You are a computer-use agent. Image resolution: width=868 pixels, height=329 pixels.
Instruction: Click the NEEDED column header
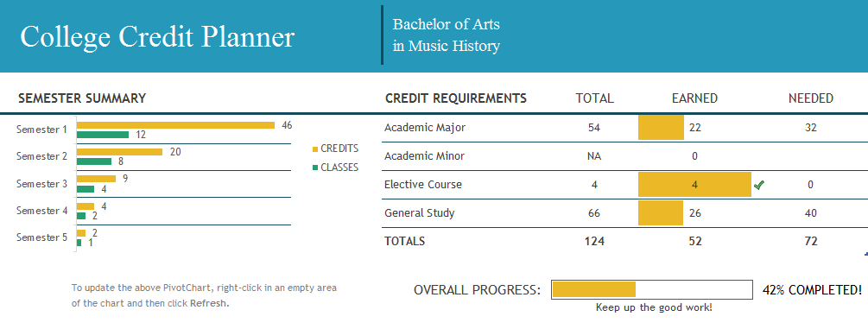click(x=810, y=98)
